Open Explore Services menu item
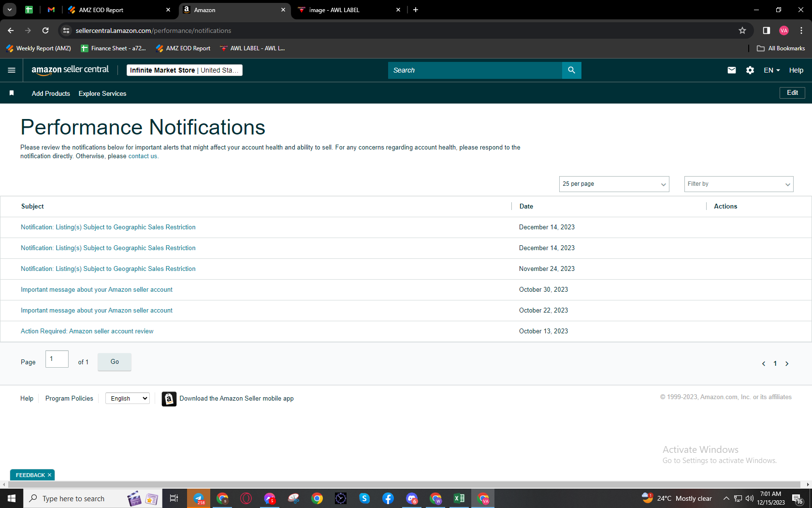 click(x=102, y=93)
